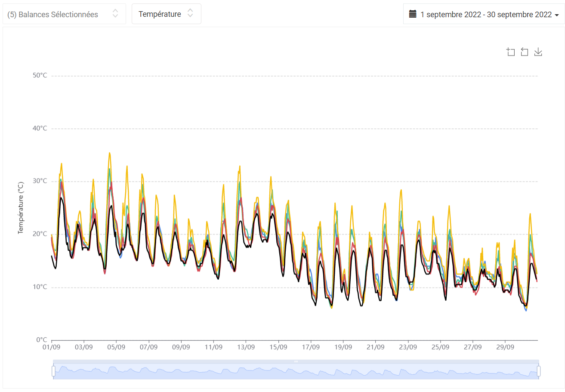Click the '50°C' y-axis label
Viewport: 565px width, 392px height.
point(40,76)
